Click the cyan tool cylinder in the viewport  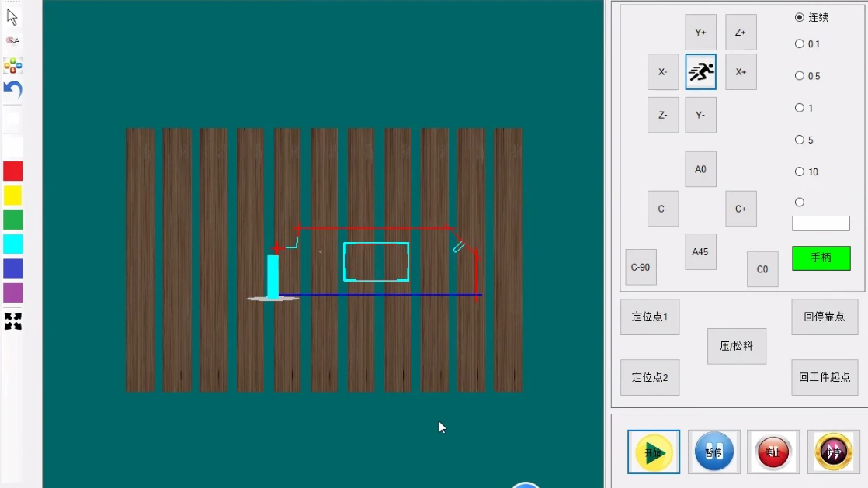point(273,277)
